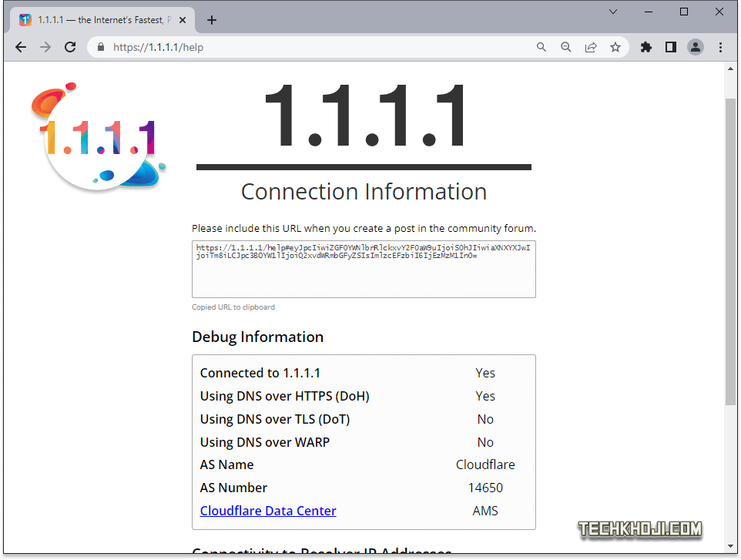The image size is (741, 560).
Task: Click the scrollbar down arrow
Action: coord(731,546)
